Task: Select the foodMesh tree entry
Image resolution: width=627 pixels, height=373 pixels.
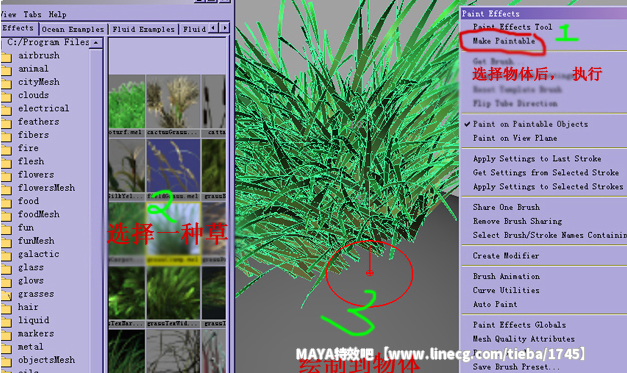Action: (x=39, y=214)
